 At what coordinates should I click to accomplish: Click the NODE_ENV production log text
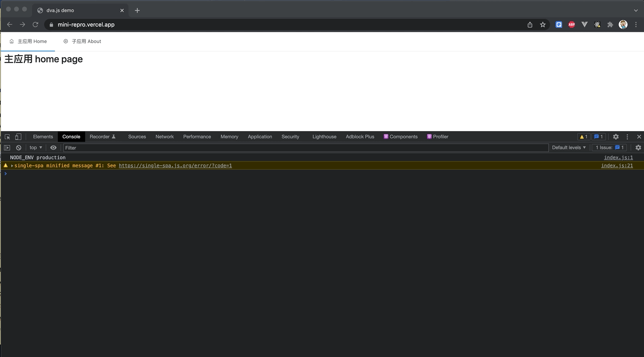38,158
